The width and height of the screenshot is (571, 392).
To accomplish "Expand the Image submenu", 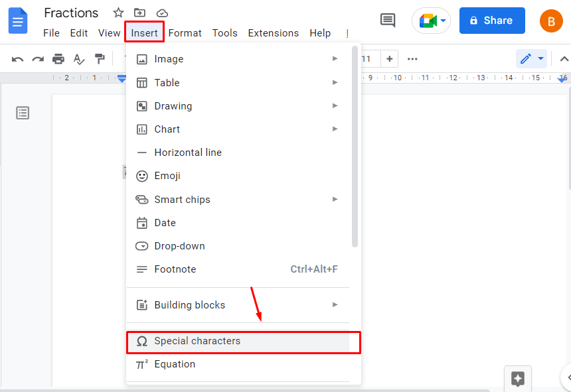I will pos(238,59).
